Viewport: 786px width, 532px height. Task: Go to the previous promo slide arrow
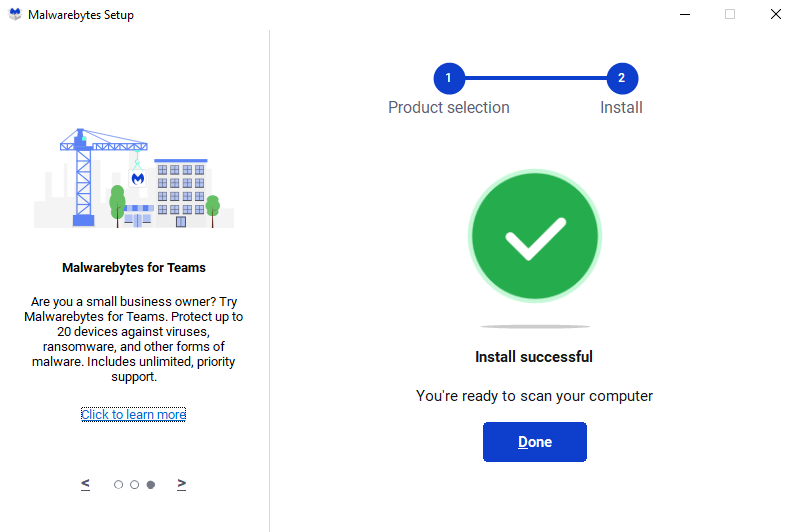click(86, 484)
